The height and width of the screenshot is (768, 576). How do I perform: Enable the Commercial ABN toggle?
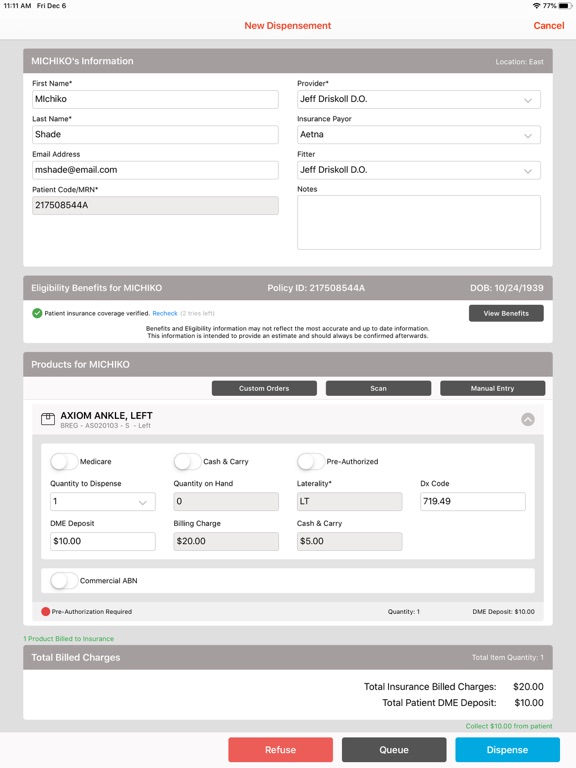point(64,581)
